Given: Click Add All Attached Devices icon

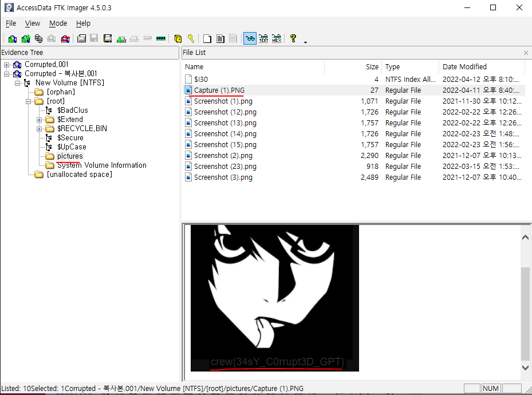Looking at the screenshot, I should (26, 39).
